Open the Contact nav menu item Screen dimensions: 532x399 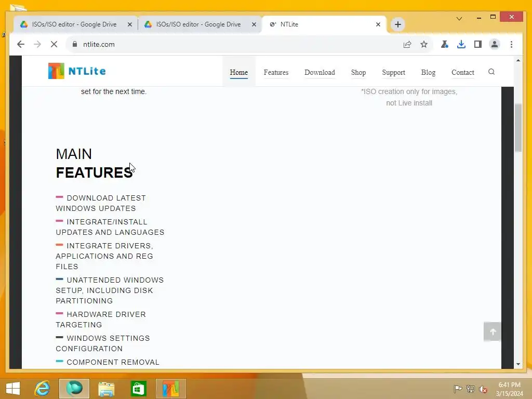(x=463, y=72)
